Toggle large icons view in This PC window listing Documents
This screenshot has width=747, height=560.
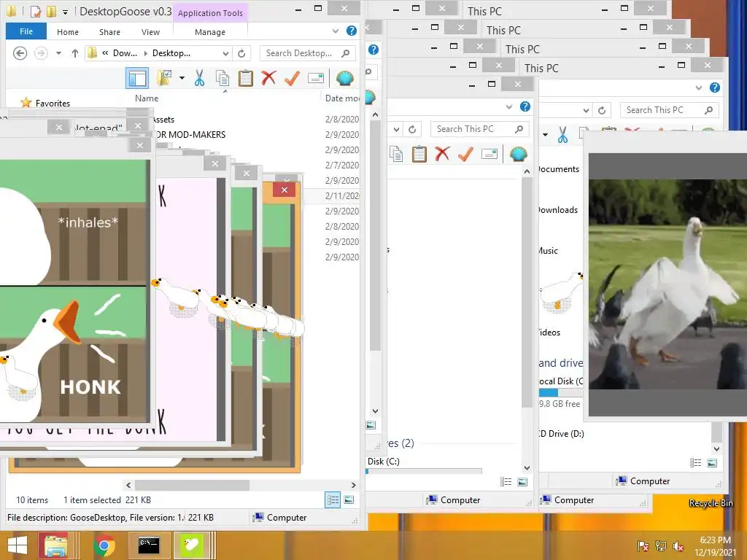[712, 463]
